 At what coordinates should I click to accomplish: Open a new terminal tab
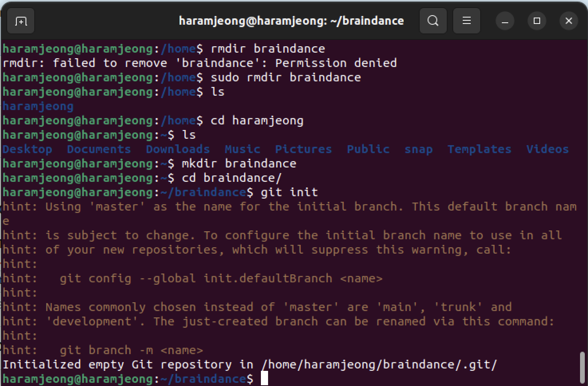[x=21, y=21]
